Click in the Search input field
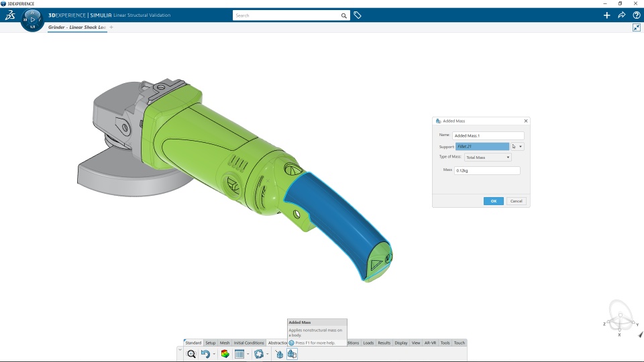The height and width of the screenshot is (362, 644). [287, 15]
